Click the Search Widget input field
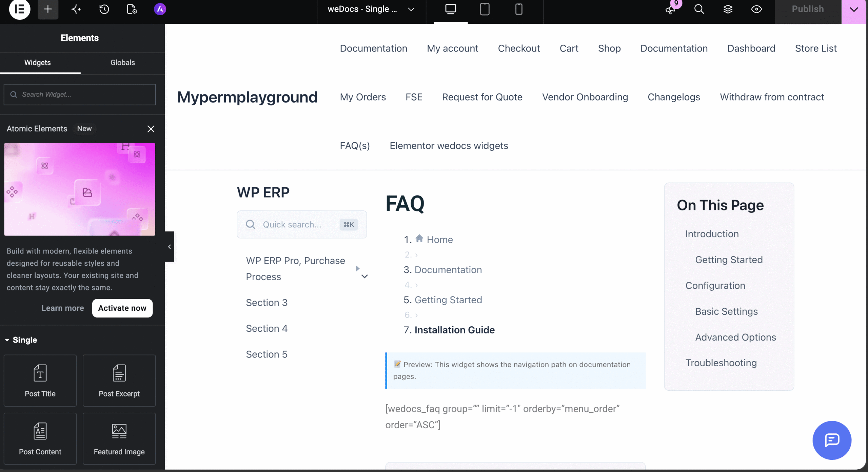Viewport: 868px width, 472px height. click(x=80, y=95)
